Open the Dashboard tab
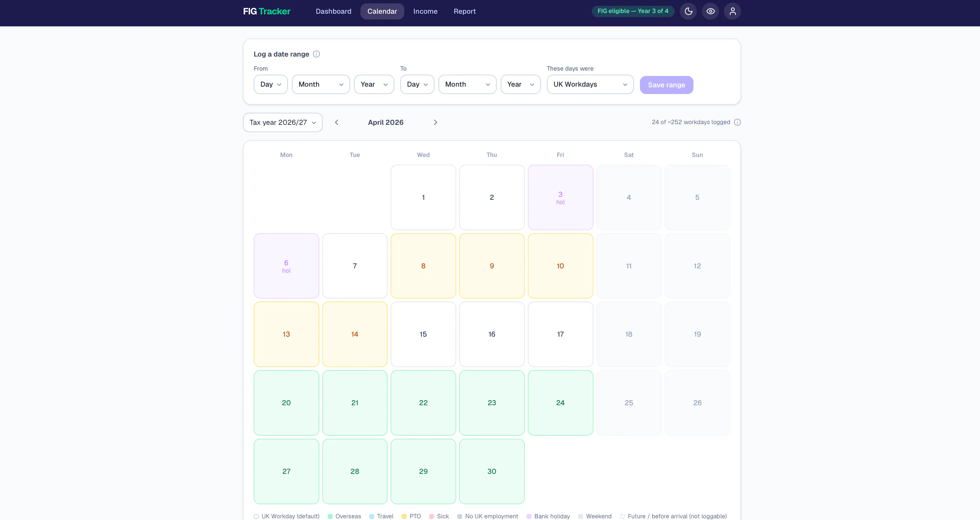This screenshot has height=520, width=980. point(333,11)
